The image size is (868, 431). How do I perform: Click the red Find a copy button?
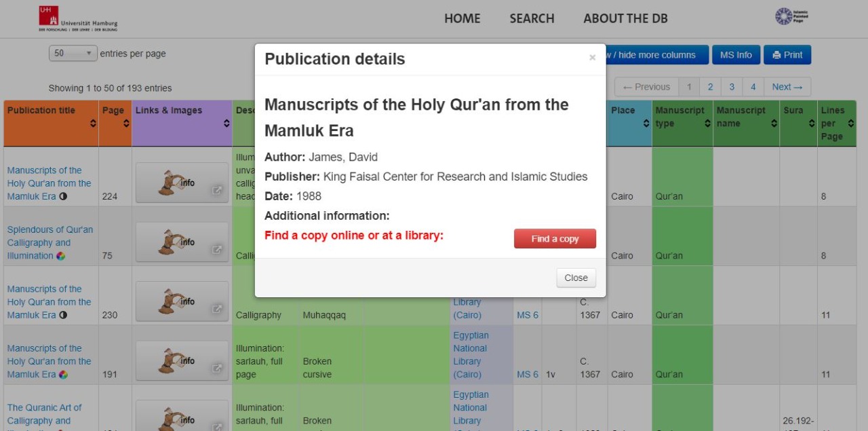[555, 239]
